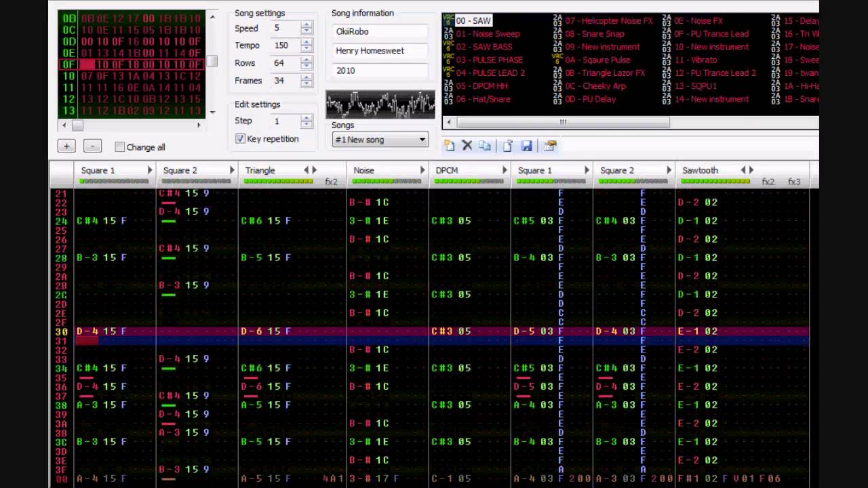Expand effect columns on DPCM channel
Viewport: 868px width, 488px height.
(x=505, y=170)
